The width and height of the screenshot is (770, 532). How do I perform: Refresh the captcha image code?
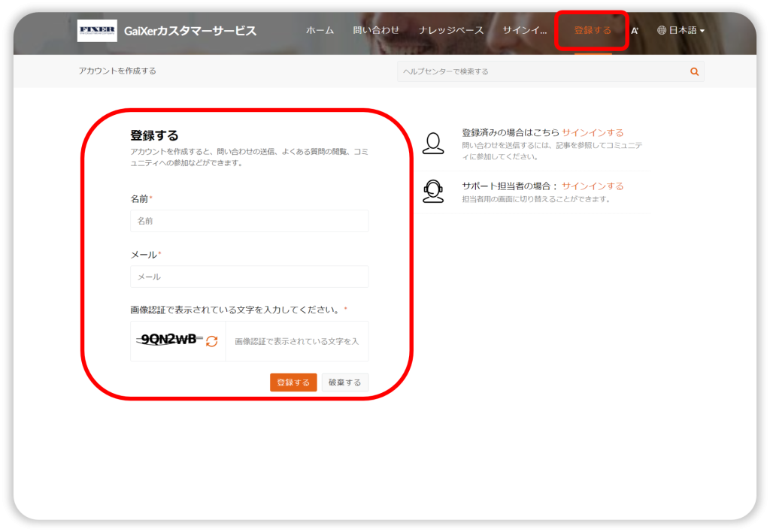(x=212, y=341)
